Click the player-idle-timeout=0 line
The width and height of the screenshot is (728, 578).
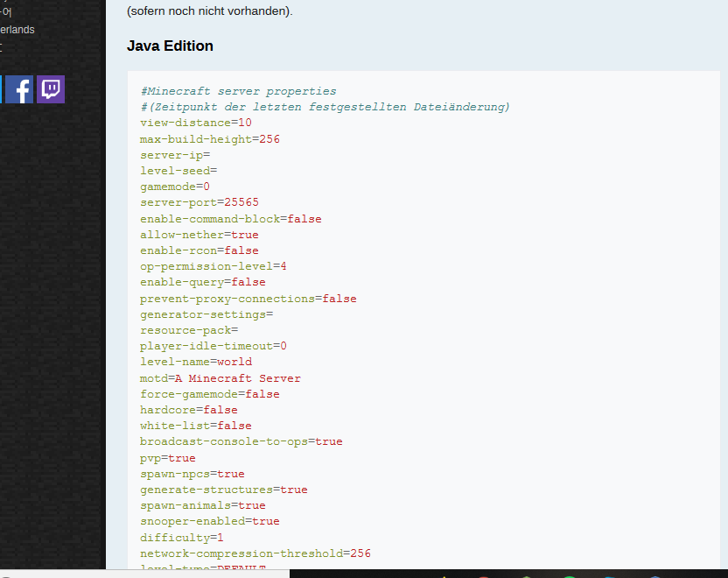coord(213,346)
